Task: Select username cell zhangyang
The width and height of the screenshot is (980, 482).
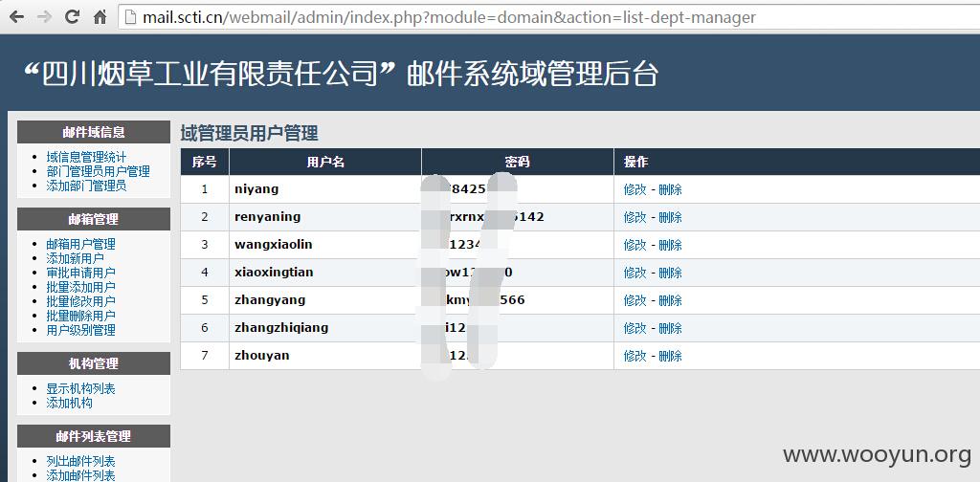Action: (325, 300)
